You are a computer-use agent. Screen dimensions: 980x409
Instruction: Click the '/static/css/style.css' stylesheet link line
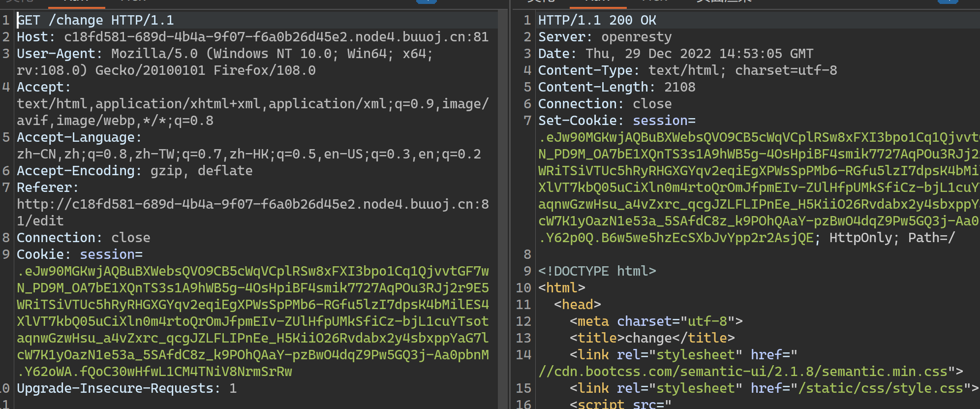click(x=774, y=388)
